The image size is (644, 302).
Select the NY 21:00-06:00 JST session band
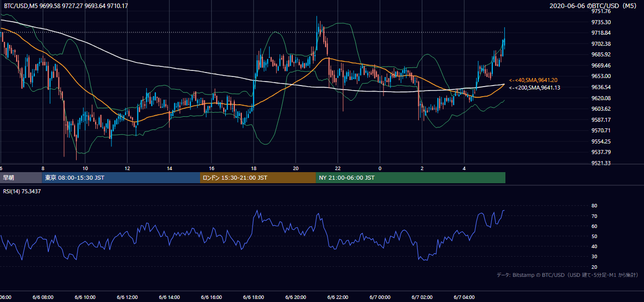411,178
